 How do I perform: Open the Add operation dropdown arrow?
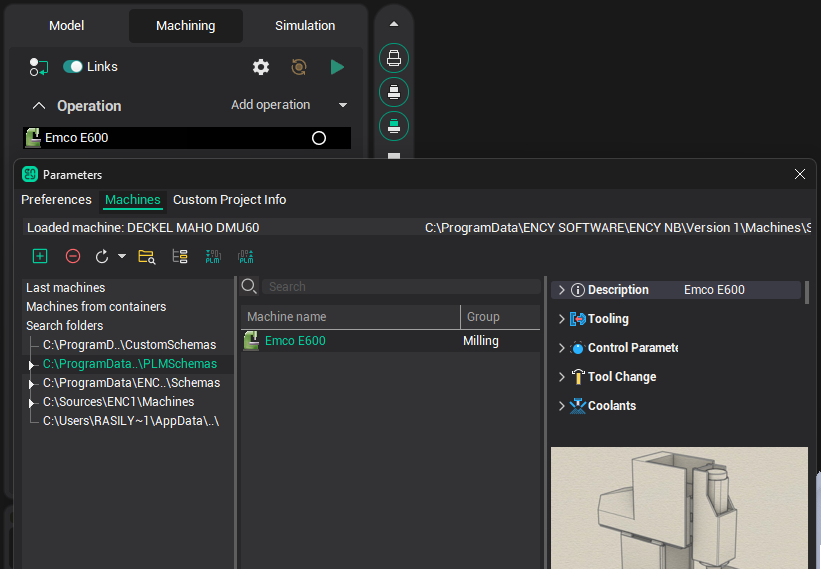(343, 105)
